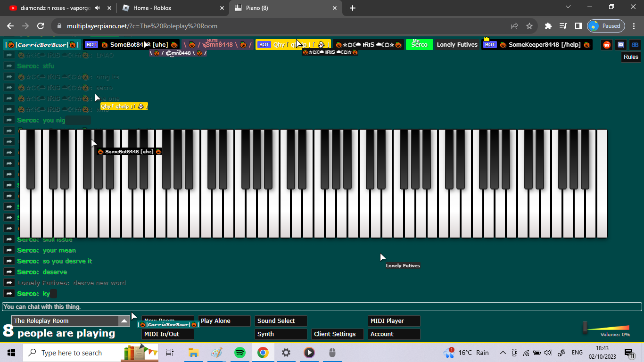Click reply arrow beside 'Serco: ky'
This screenshot has width=644, height=362.
point(9,294)
